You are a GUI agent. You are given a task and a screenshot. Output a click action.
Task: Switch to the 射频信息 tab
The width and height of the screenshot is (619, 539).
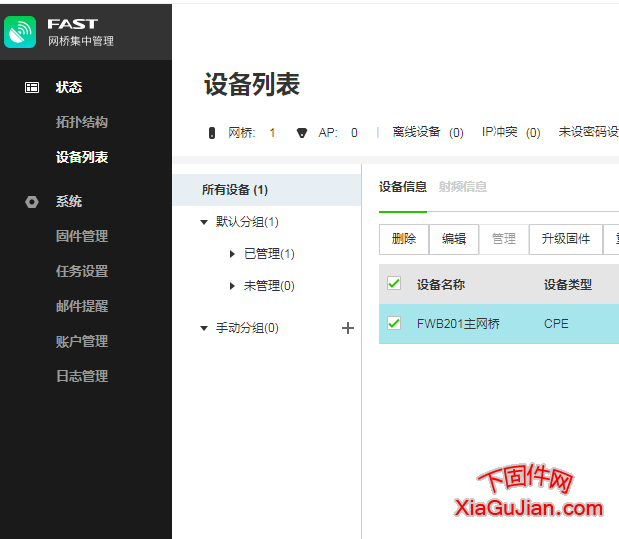click(463, 186)
